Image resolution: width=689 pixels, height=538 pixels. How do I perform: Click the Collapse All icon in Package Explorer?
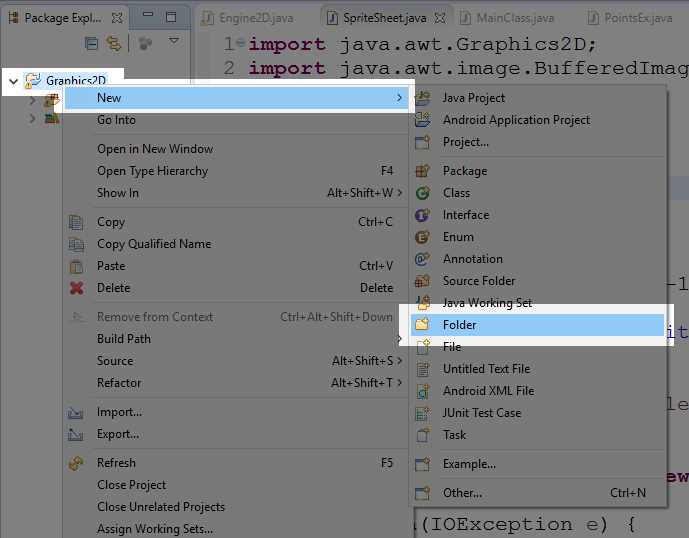click(91, 43)
